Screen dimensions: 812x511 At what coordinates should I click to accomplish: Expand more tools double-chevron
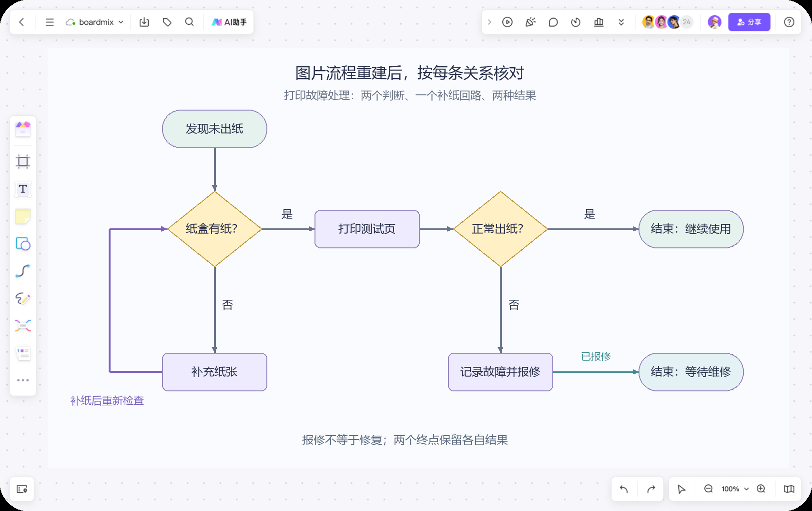[621, 22]
